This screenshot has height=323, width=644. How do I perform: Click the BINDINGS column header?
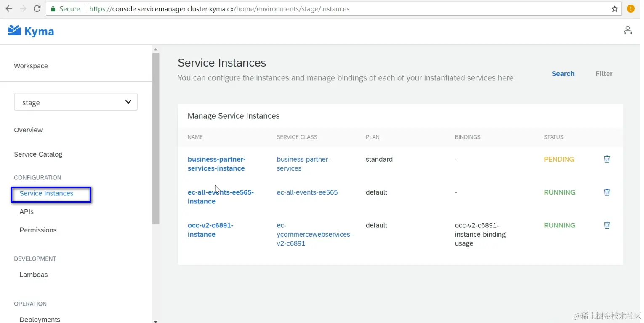click(468, 137)
